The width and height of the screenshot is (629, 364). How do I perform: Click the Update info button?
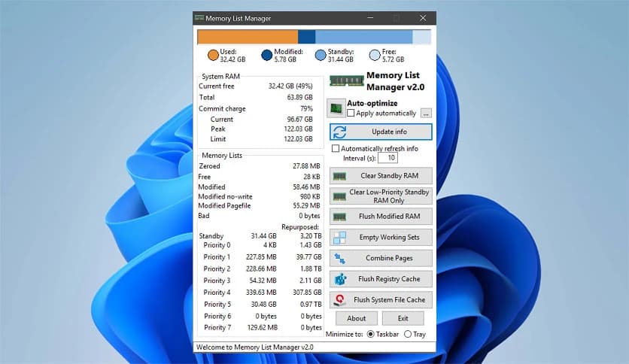click(381, 132)
